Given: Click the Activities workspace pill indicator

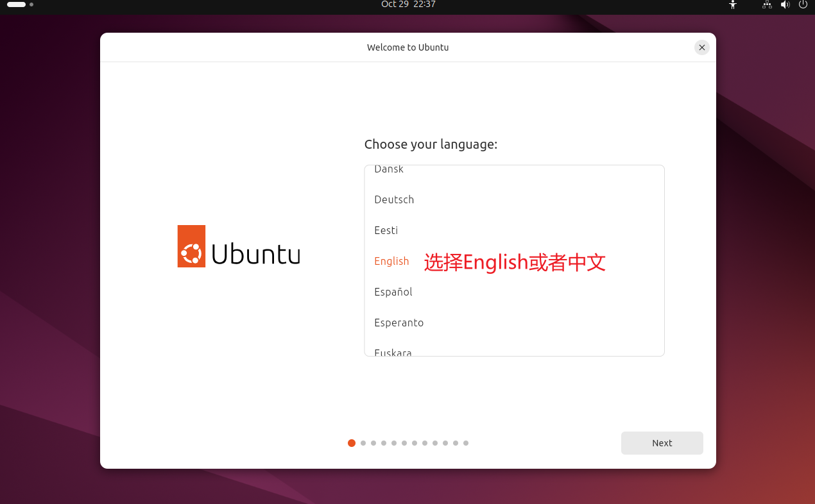Looking at the screenshot, I should pyautogui.click(x=17, y=4).
